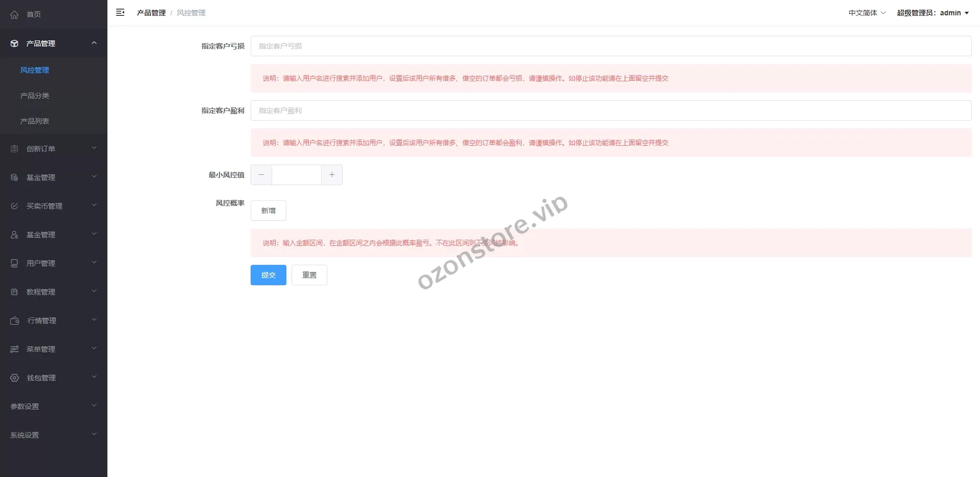Decrease minimum risk value with minus button
This screenshot has height=477, width=980.
coord(261,175)
